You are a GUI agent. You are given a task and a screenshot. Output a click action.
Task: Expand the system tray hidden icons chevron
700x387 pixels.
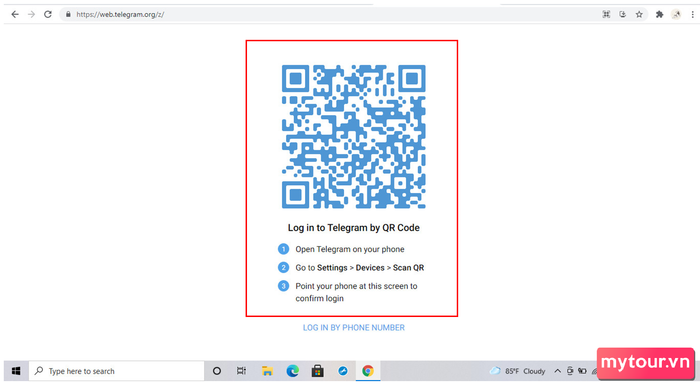[558, 371]
